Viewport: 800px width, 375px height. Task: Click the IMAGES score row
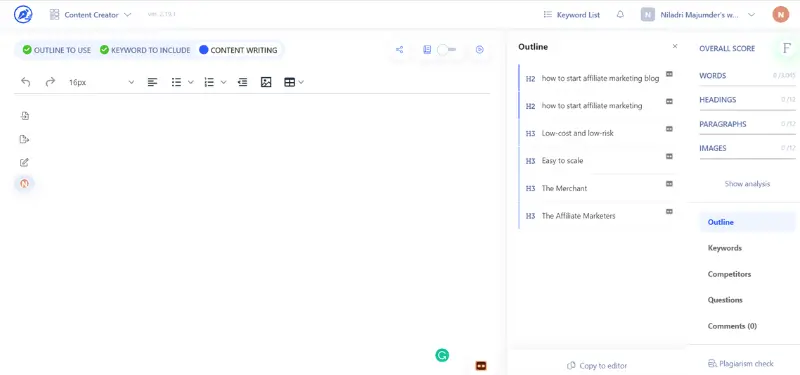[x=747, y=150]
